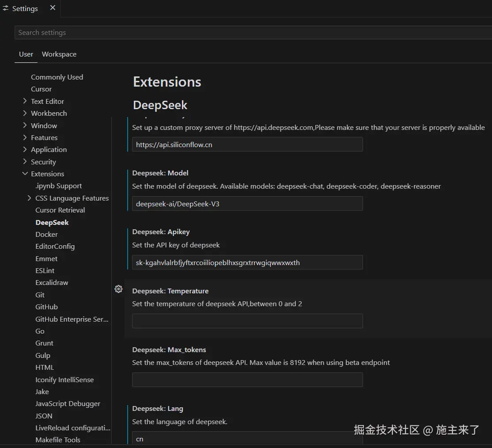Click the Deepseek Model text field
Viewport: 492px width, 448px height.
247,204
